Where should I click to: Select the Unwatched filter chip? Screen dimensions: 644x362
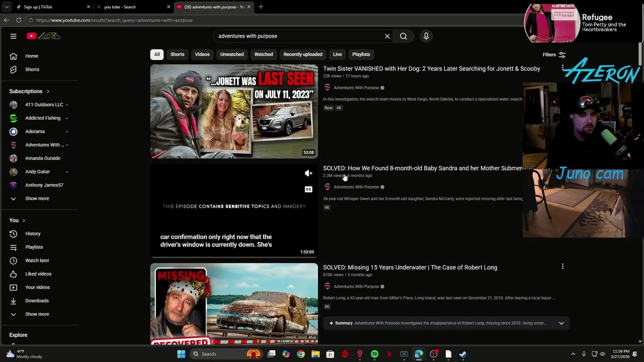[232, 54]
